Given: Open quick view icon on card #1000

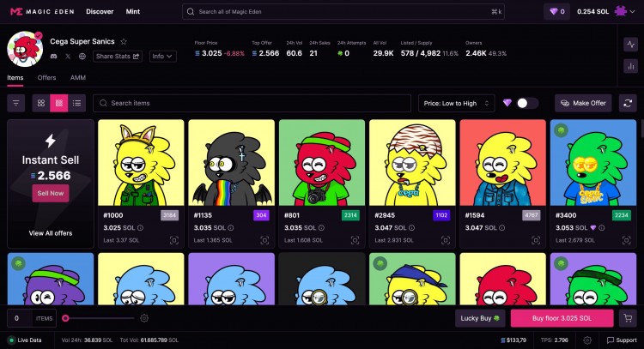Looking at the screenshot, I should coord(174,240).
